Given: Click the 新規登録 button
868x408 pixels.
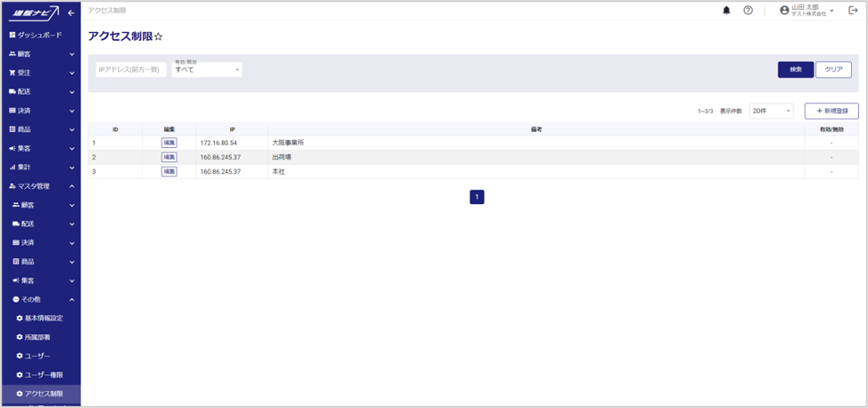Looking at the screenshot, I should [x=832, y=111].
